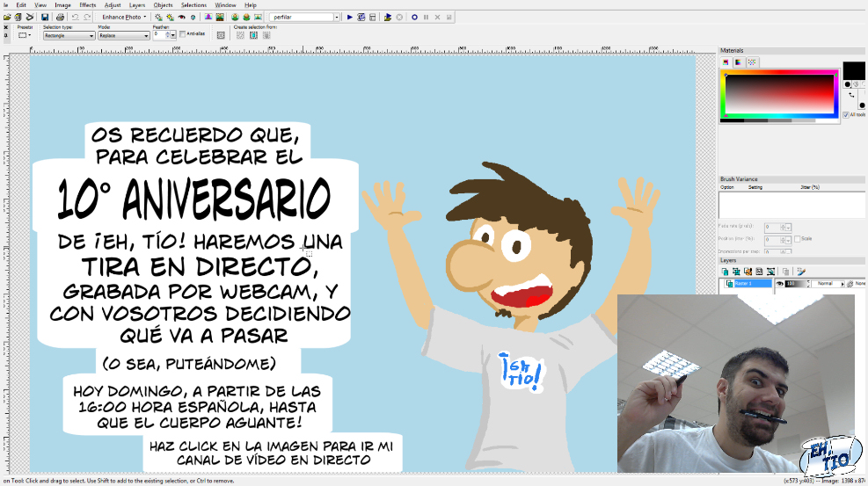
Task: Open the Selection type Rectangle dropdown
Action: pyautogui.click(x=91, y=36)
